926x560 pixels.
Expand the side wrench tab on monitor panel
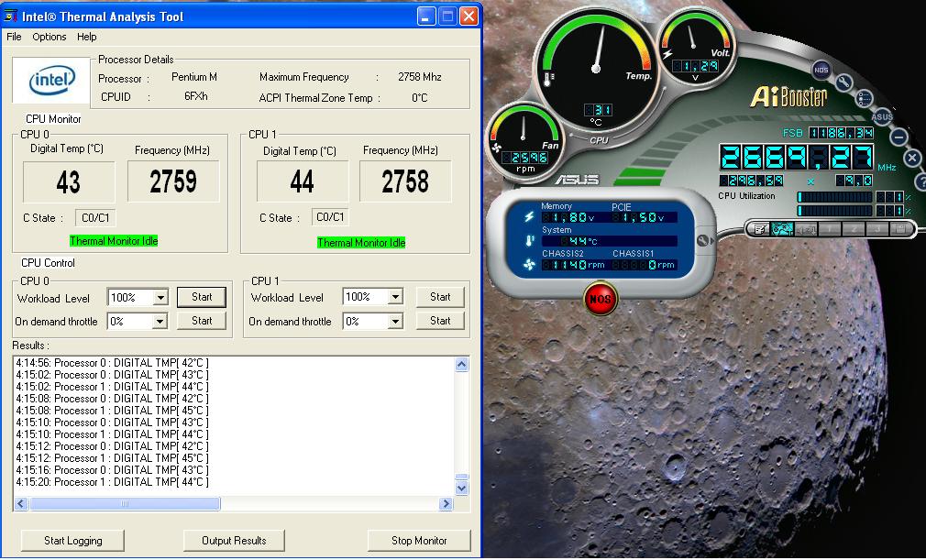click(704, 240)
